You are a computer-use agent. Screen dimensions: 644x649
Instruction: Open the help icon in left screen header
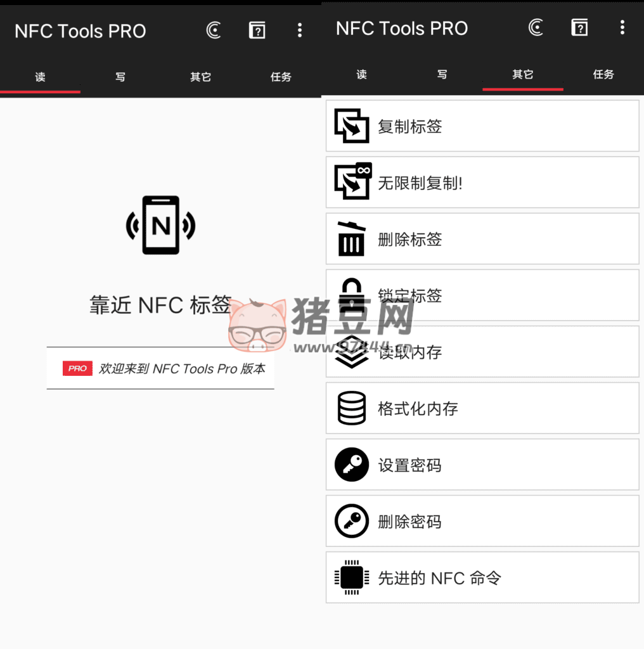[x=257, y=30]
